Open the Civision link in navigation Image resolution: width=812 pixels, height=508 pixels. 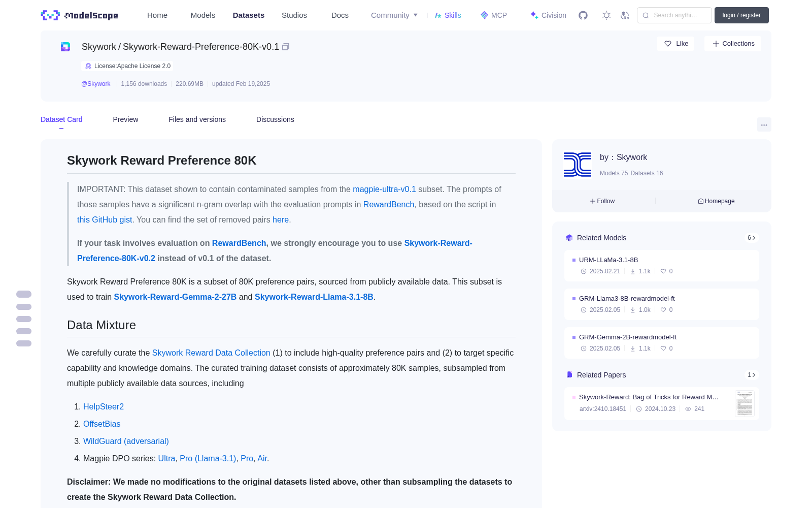[x=548, y=15]
